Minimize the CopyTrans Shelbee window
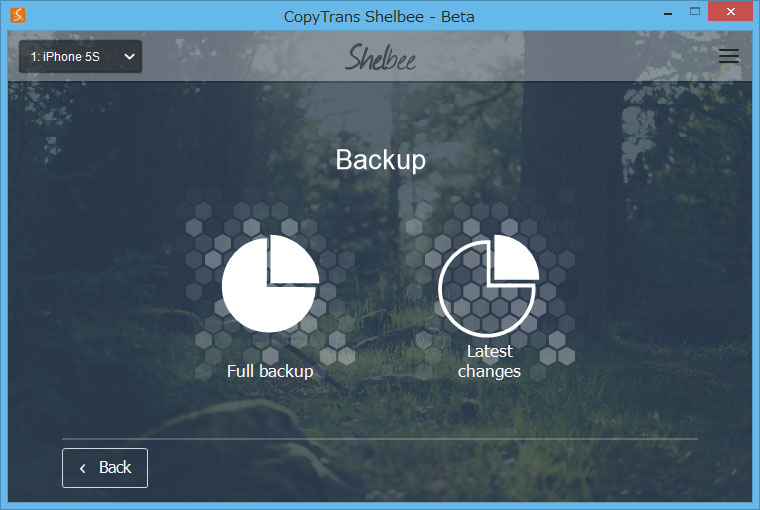 (x=668, y=12)
